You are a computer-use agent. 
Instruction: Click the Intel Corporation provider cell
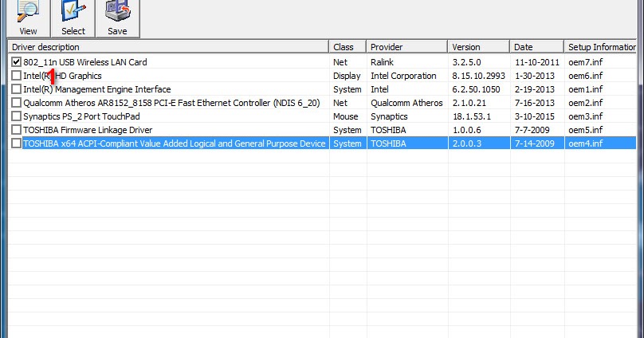click(403, 76)
